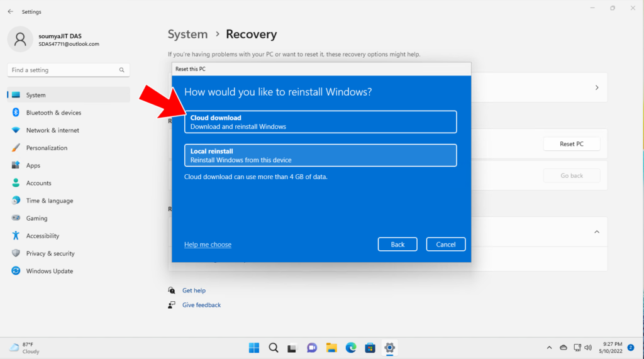Viewport: 644px width, 359px height.
Task: Open Task View from taskbar
Action: pyautogui.click(x=292, y=348)
